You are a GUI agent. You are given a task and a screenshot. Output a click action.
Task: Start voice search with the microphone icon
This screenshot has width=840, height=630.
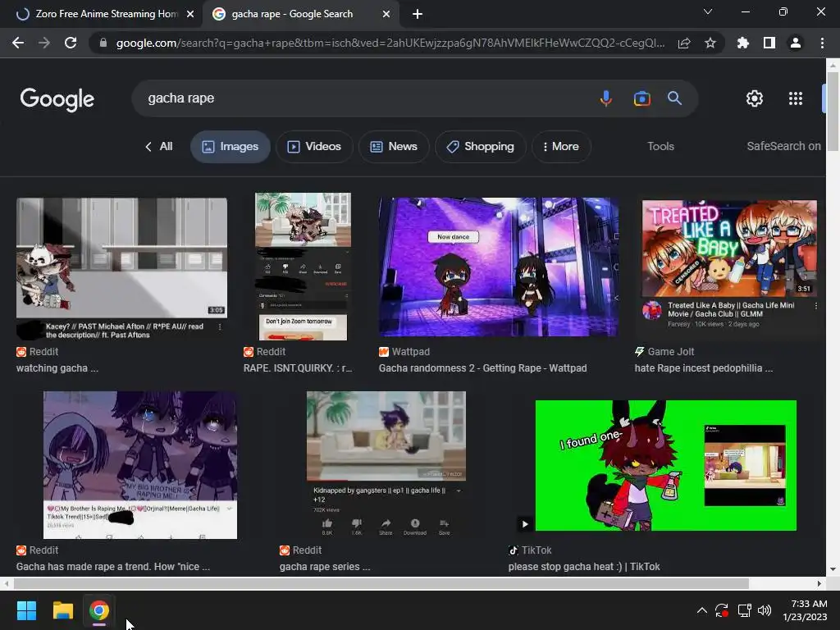(x=606, y=98)
